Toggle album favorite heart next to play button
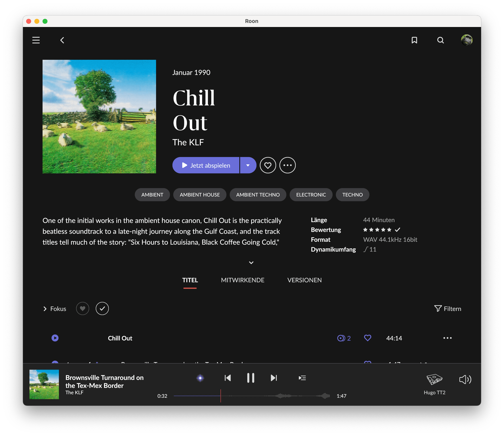This screenshot has width=504, height=436. 268,165
